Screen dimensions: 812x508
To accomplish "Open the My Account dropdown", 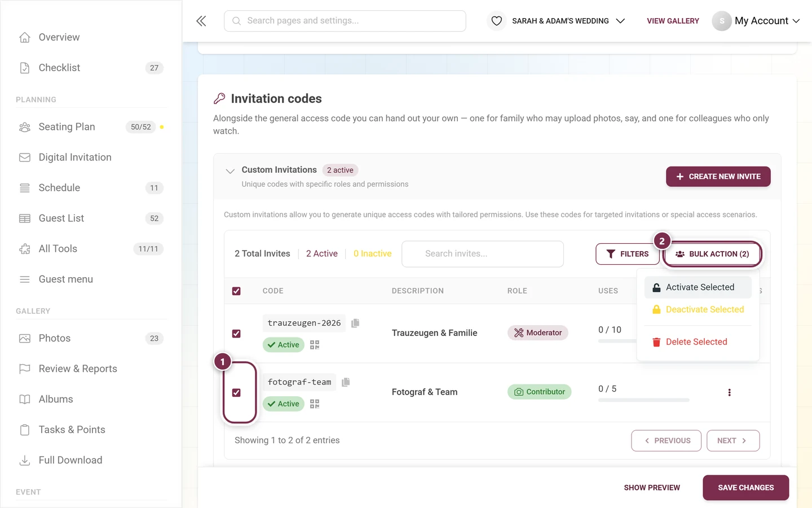I will click(767, 21).
